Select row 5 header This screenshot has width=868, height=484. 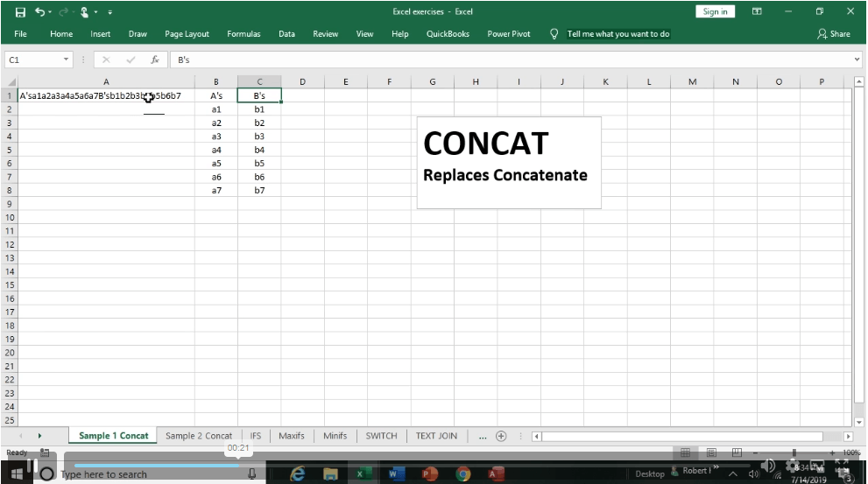click(10, 150)
